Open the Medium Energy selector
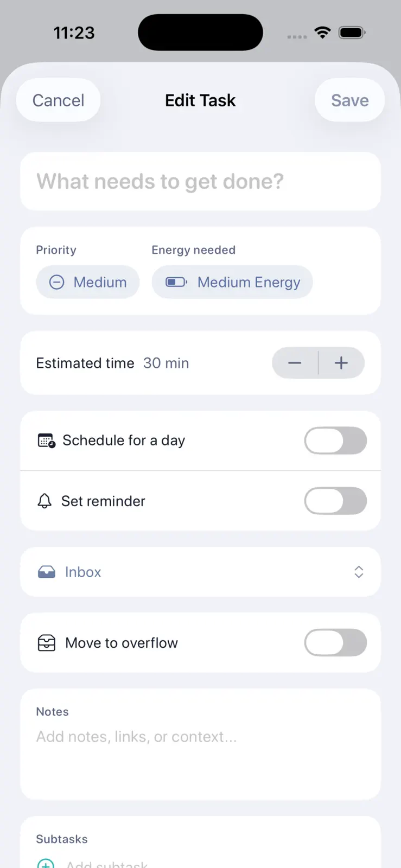Screen dimensions: 401x868 pyautogui.click(x=232, y=282)
